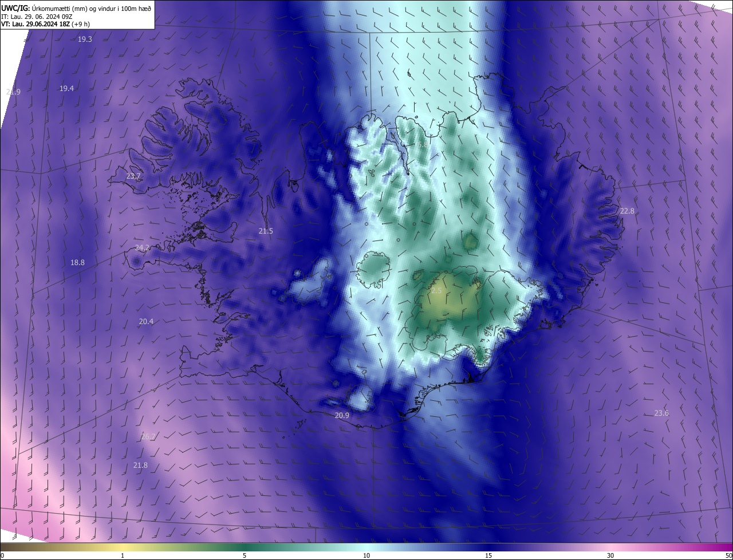Click the 1 tick on the color scale
Image resolution: width=733 pixels, height=560 pixels.
tap(123, 555)
